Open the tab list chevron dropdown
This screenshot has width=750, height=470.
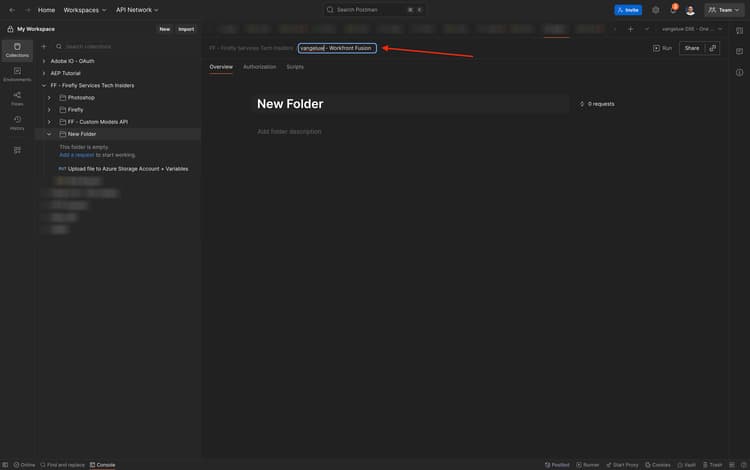click(x=647, y=29)
